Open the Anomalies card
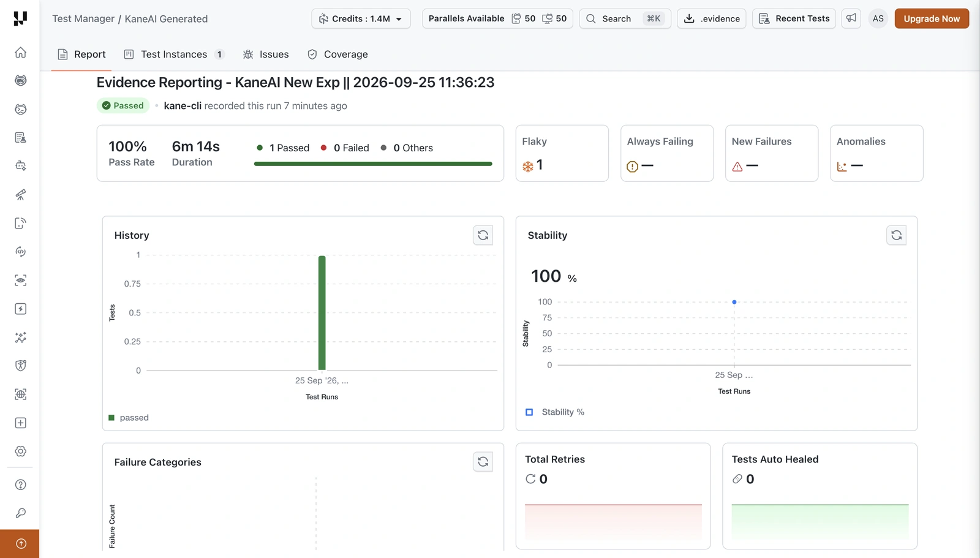Screen dimensions: 980x558 point(876,153)
